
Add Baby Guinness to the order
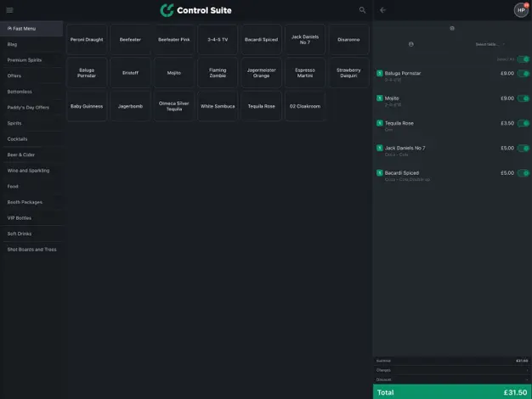[87, 106]
